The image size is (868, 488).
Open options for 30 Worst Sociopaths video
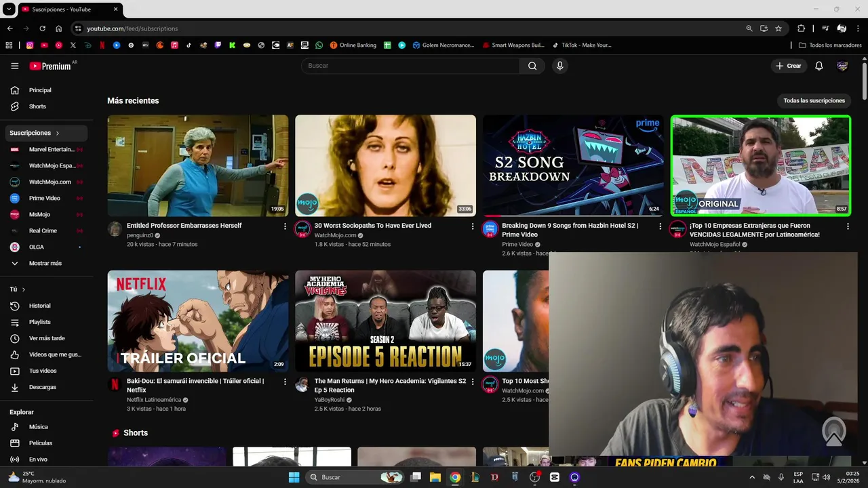(473, 226)
